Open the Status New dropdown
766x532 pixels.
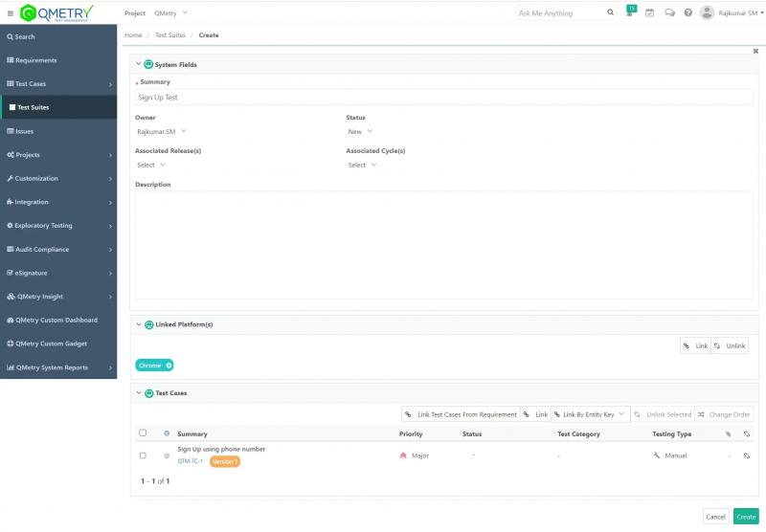[x=360, y=132]
